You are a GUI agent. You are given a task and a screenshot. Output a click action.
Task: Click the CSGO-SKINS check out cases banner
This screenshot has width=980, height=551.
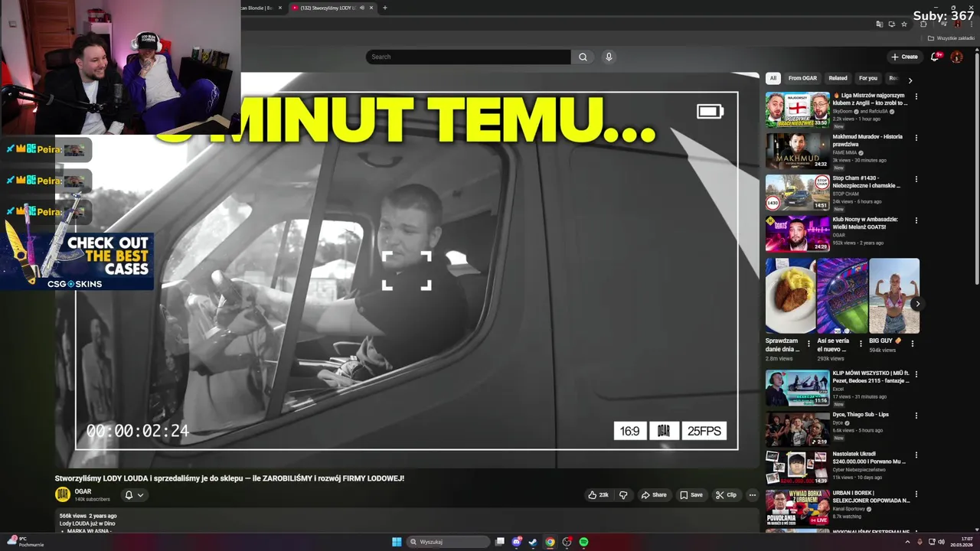pos(77,261)
